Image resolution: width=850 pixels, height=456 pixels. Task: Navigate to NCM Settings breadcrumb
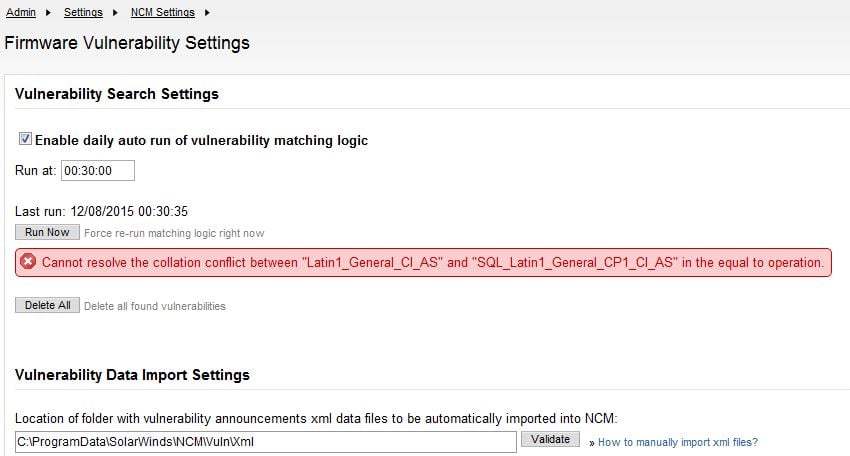pyautogui.click(x=162, y=13)
